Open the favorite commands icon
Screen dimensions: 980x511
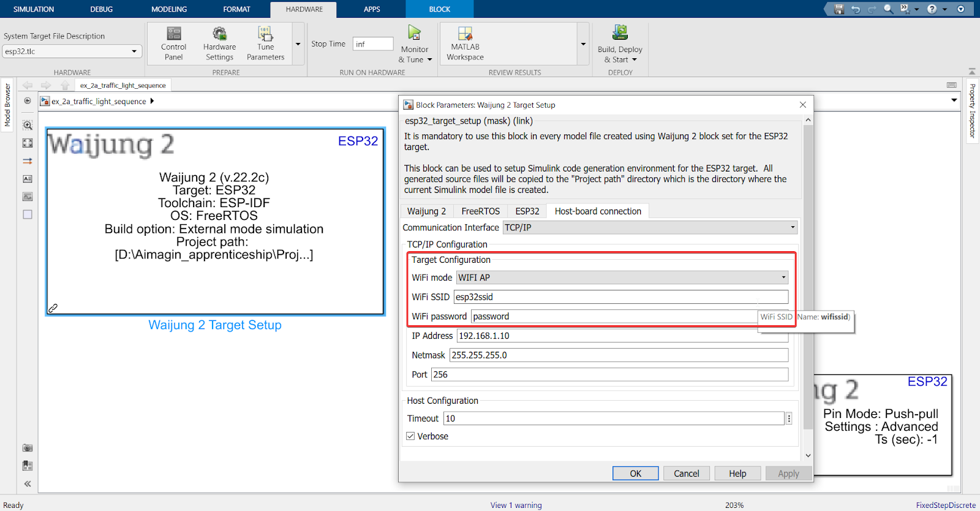coord(905,9)
